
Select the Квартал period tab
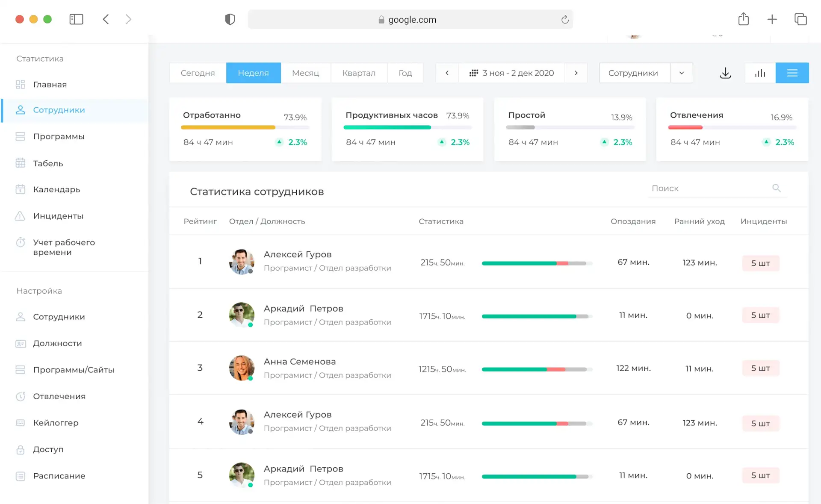[x=358, y=73]
